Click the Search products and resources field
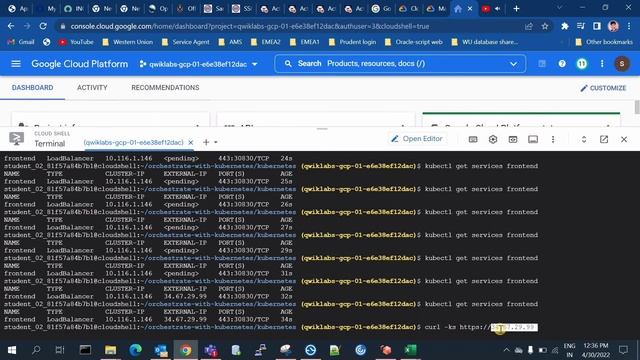 pyautogui.click(x=400, y=64)
